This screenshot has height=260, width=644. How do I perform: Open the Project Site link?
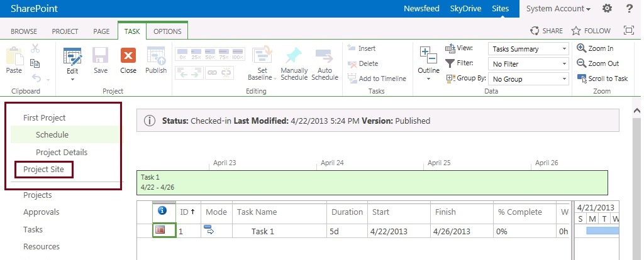click(43, 169)
